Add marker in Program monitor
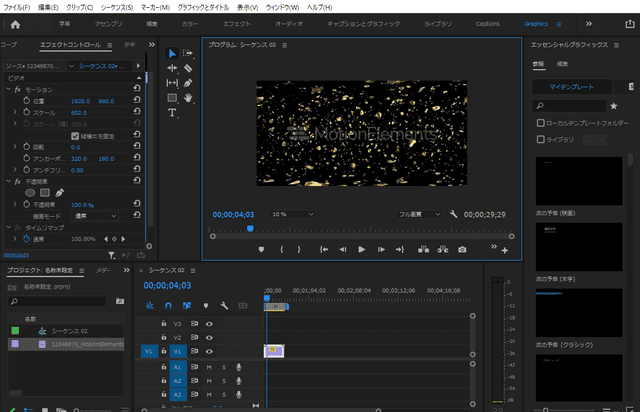Image resolution: width=640 pixels, height=412 pixels. click(261, 249)
